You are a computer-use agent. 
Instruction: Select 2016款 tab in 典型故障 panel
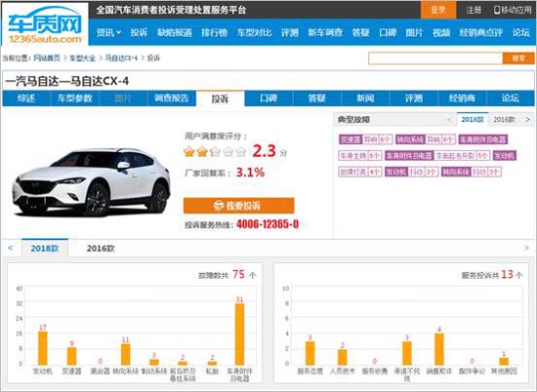click(x=504, y=119)
